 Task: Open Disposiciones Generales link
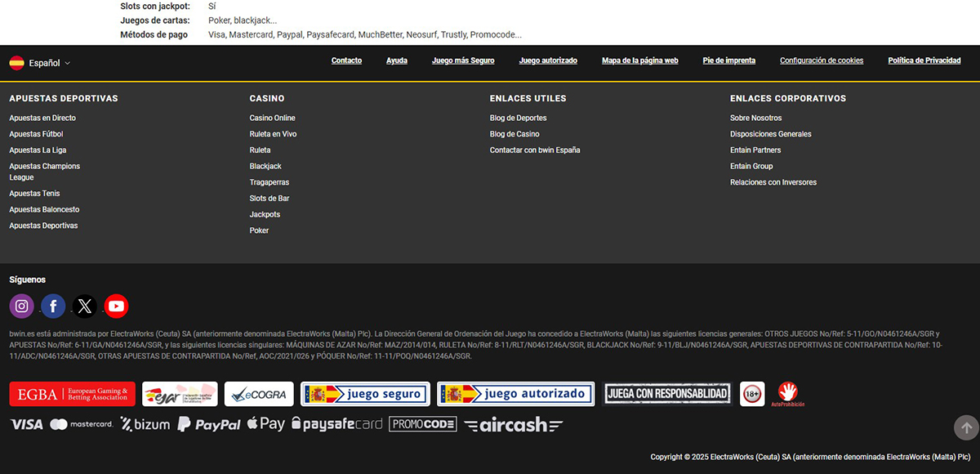coord(771,134)
